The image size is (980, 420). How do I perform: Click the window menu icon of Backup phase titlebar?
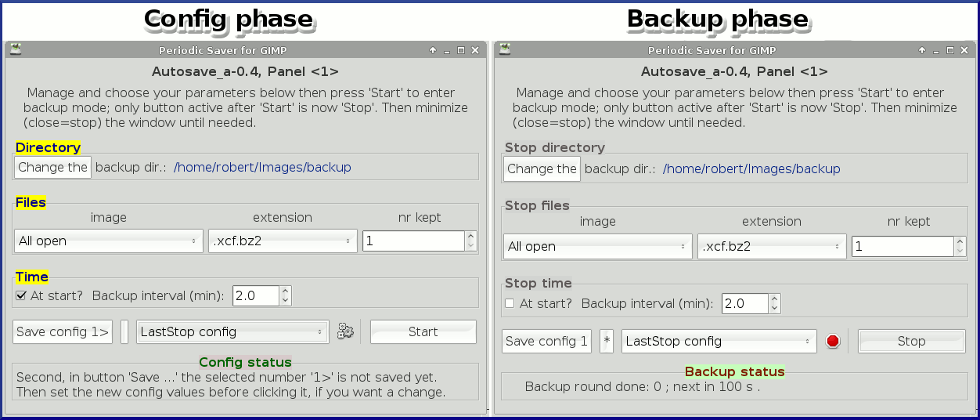click(x=504, y=49)
